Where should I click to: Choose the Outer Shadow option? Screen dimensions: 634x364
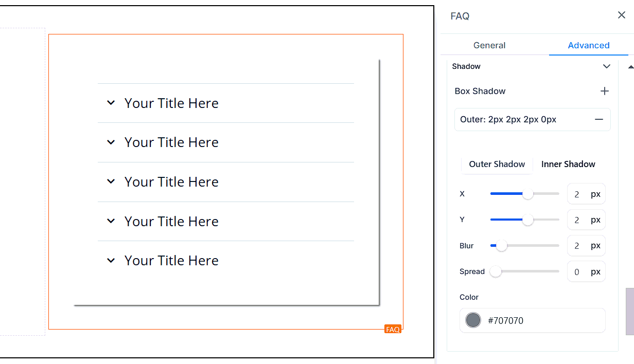pyautogui.click(x=497, y=164)
